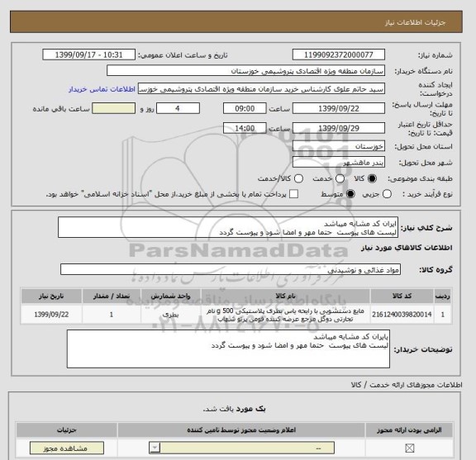The height and width of the screenshot is (460, 476).
Task: Click the نام کالا column header
Action: tap(285, 296)
